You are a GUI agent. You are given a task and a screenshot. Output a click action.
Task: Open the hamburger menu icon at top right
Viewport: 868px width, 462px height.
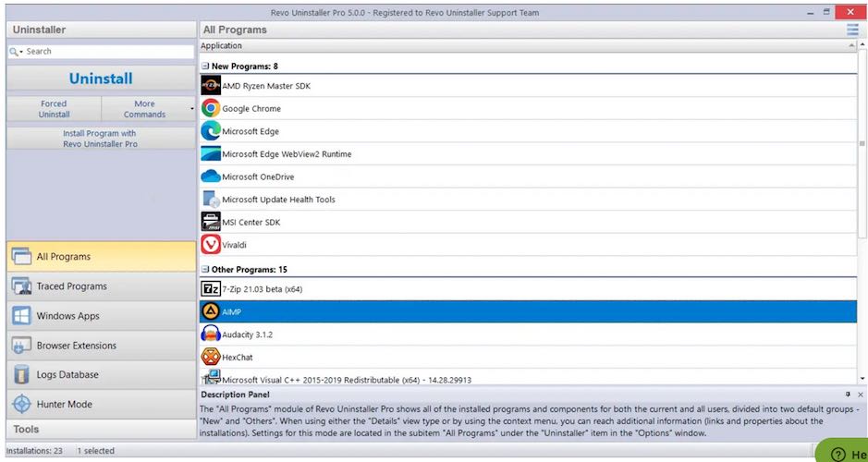coord(852,30)
